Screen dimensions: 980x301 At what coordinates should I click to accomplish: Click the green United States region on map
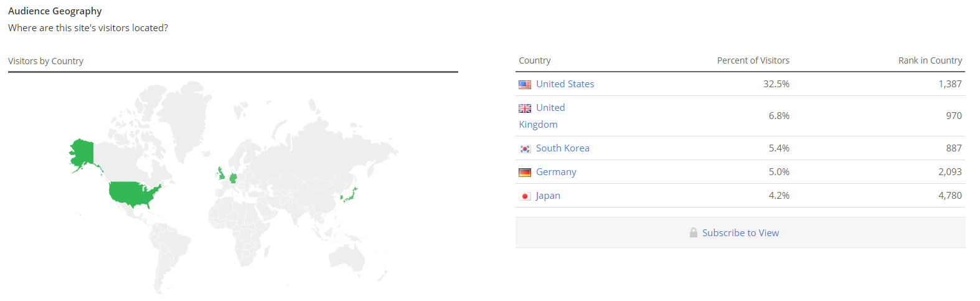coord(131,193)
